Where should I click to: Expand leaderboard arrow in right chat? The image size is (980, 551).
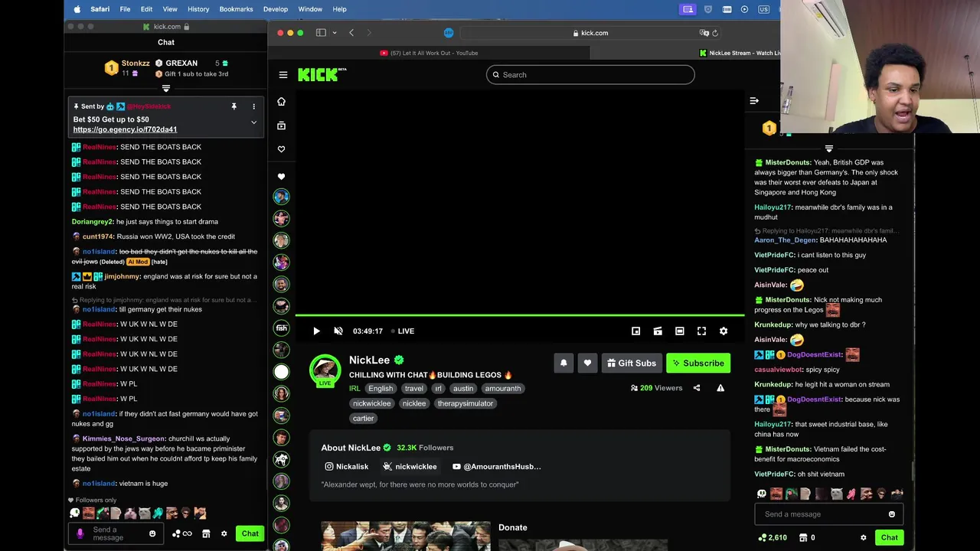point(828,148)
